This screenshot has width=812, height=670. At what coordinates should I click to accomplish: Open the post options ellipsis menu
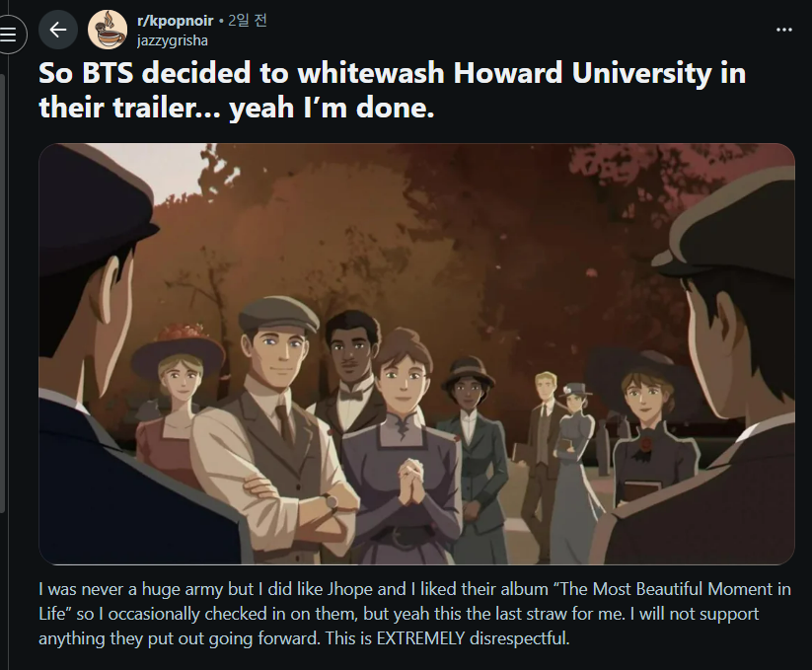pos(784,30)
